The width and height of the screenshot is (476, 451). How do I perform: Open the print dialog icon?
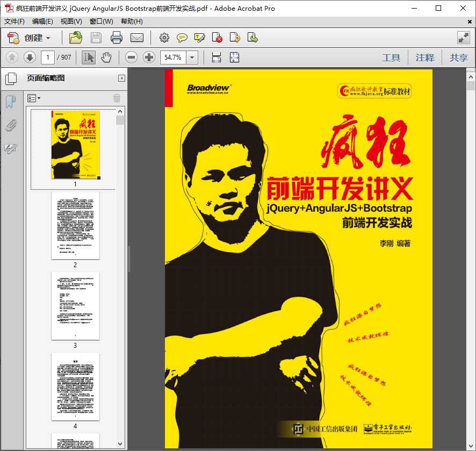(118, 38)
